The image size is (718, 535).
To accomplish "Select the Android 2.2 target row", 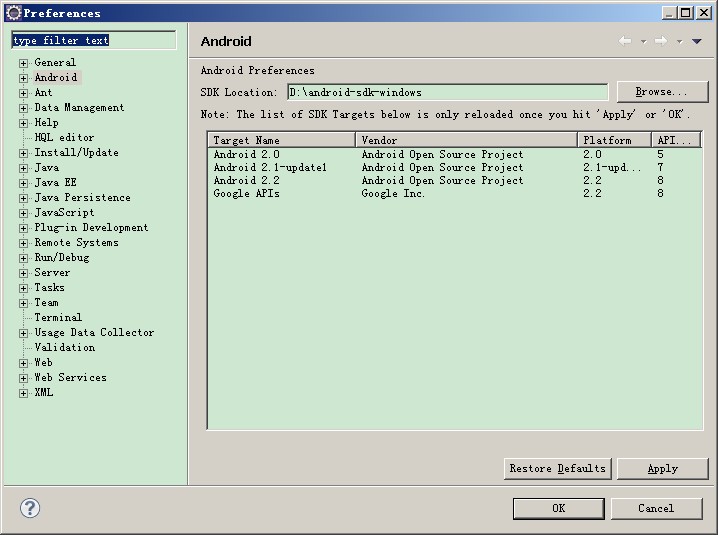I will (455, 180).
